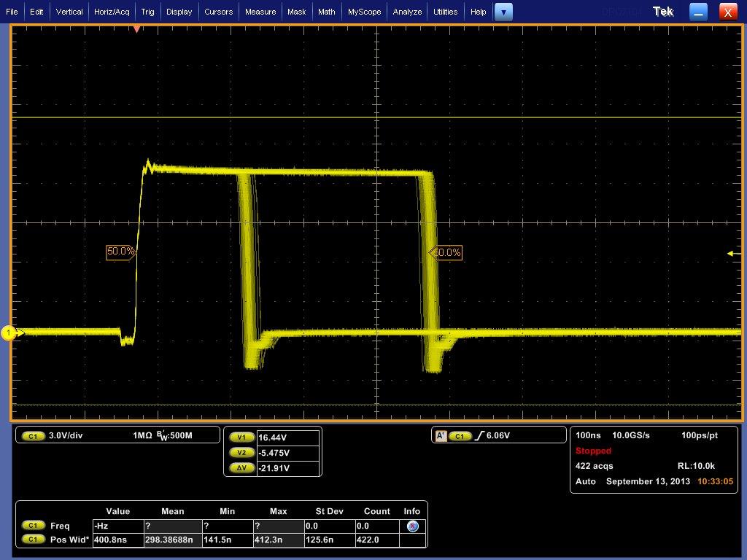Viewport: 747px width, 560px height.
Task: Click the -5.475V cursor value
Action: (287, 453)
